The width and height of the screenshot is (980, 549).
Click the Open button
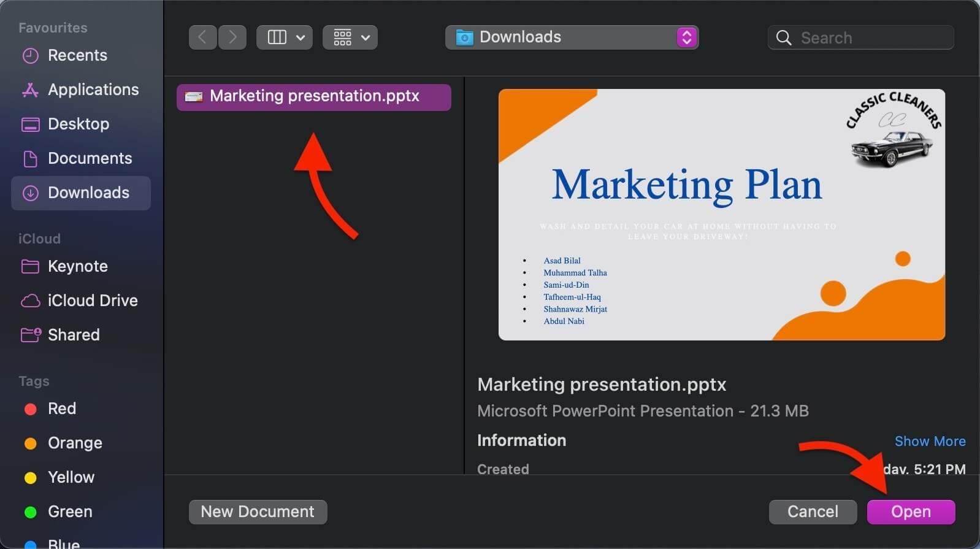coord(911,512)
